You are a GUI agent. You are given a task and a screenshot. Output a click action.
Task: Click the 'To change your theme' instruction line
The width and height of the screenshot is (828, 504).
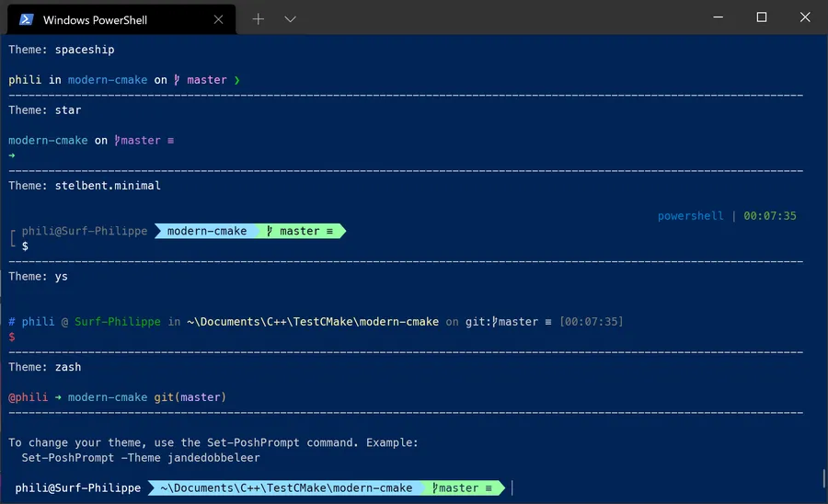coord(213,442)
